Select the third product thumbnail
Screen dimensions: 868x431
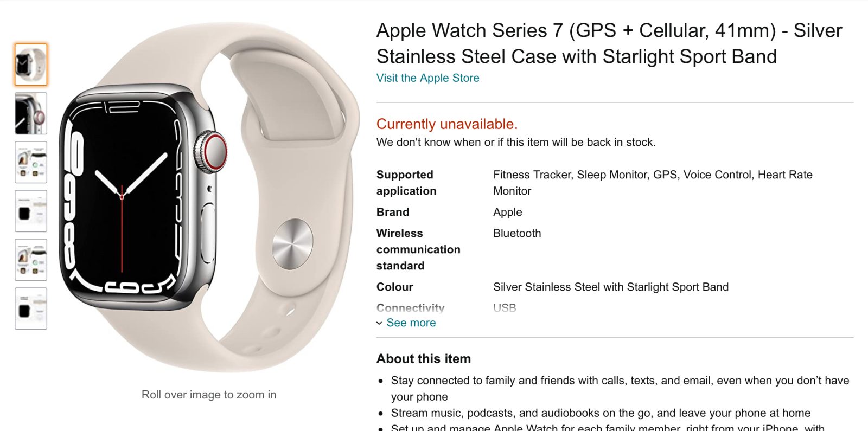31,162
